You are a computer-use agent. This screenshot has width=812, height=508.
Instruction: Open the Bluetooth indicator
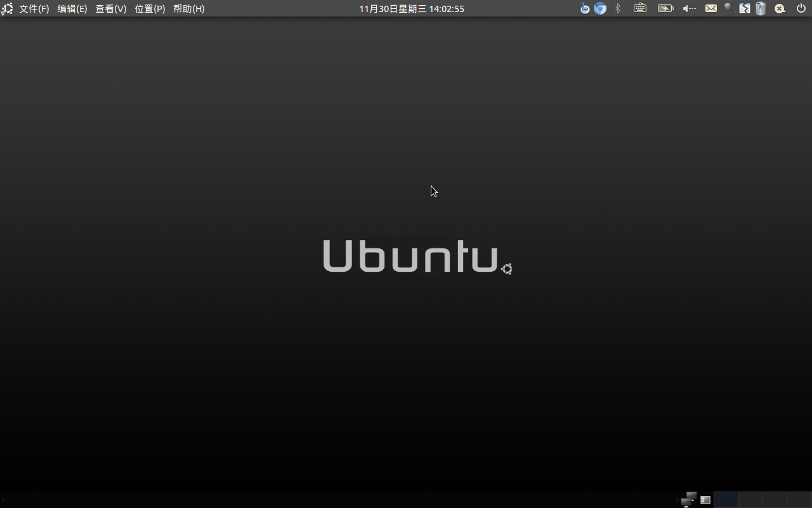pyautogui.click(x=618, y=8)
